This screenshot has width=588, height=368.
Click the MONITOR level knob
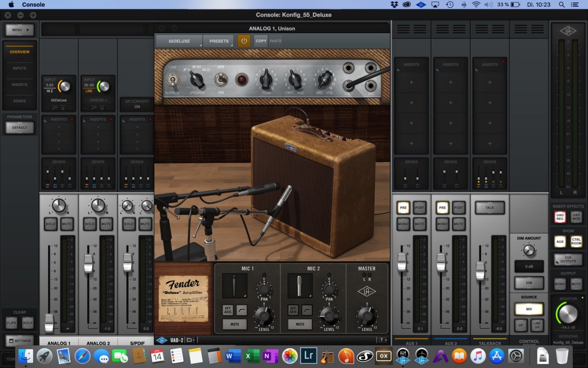pos(568,314)
